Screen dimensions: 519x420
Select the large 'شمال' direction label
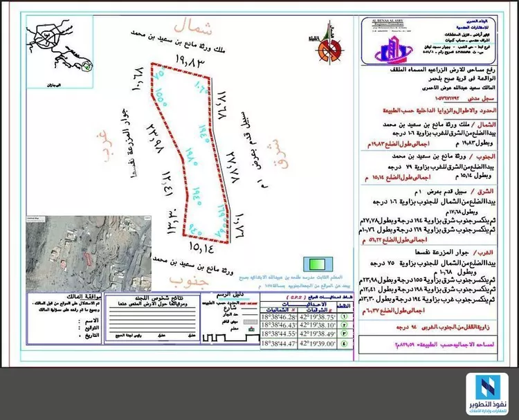tap(193, 27)
